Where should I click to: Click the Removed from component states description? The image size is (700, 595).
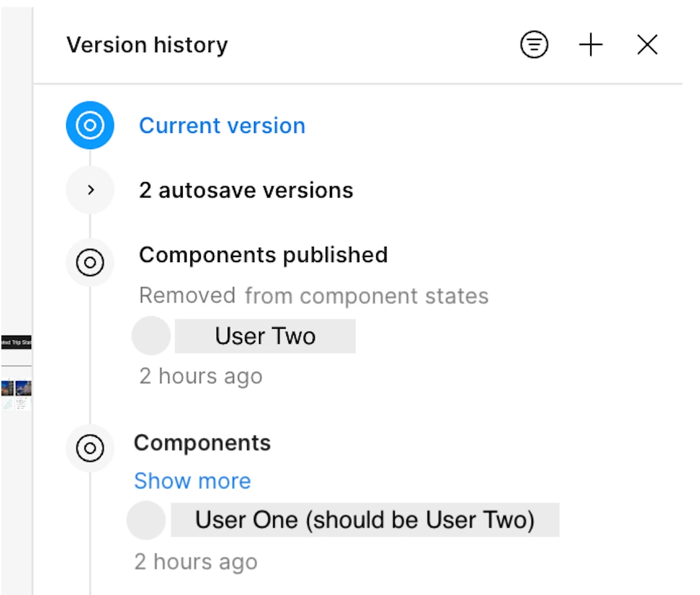(313, 296)
